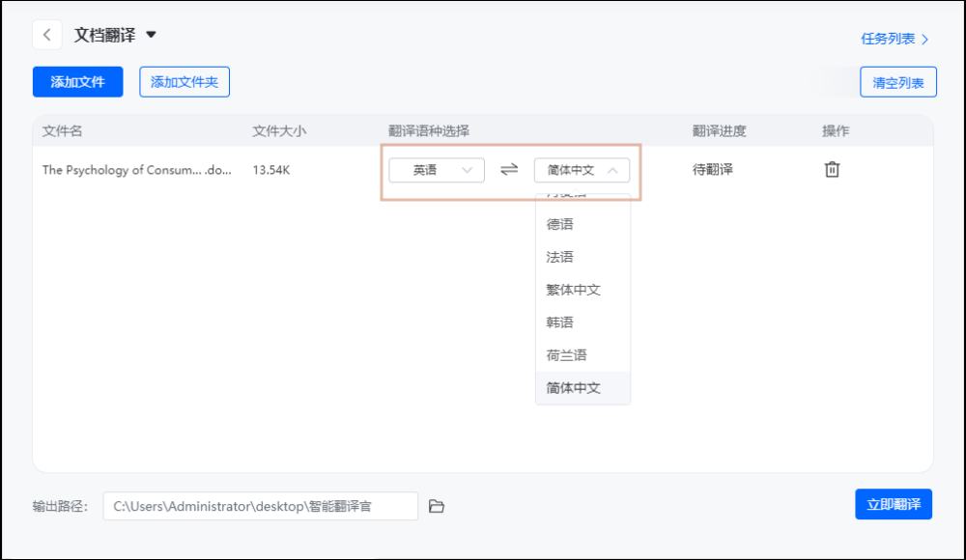Select 韩语 from the language options
The image size is (966, 560).
click(x=560, y=322)
